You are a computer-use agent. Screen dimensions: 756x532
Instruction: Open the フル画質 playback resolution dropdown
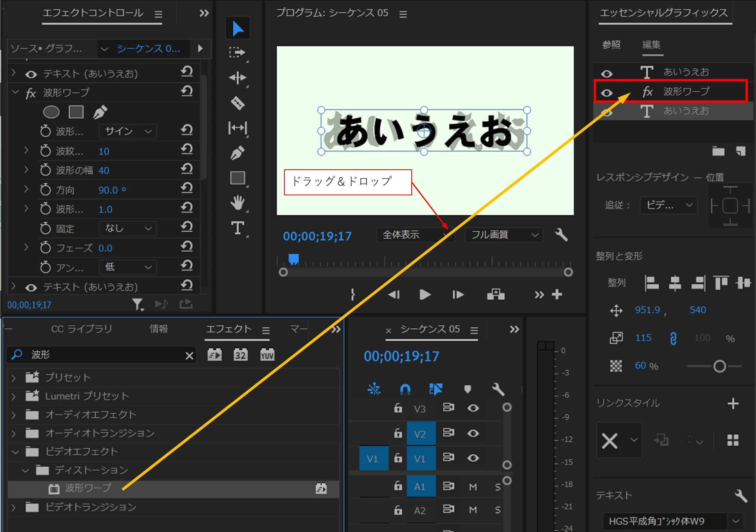[504, 235]
